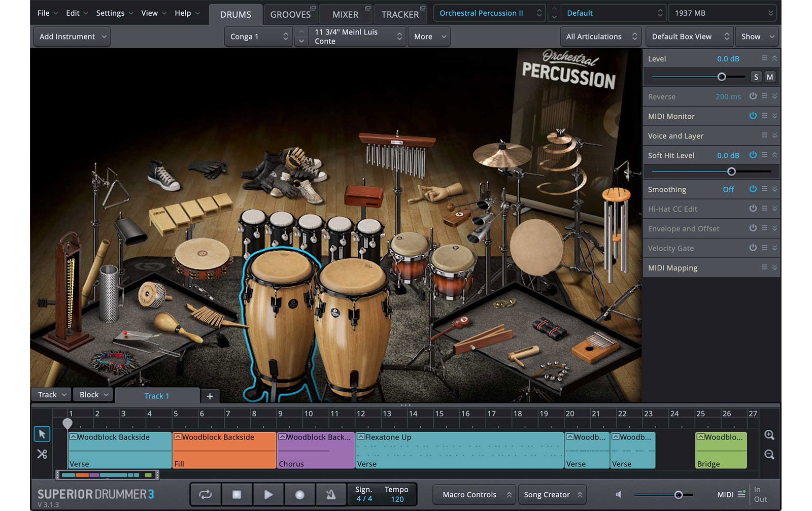
Task: Click the Add Instrument button
Action: pos(72,37)
